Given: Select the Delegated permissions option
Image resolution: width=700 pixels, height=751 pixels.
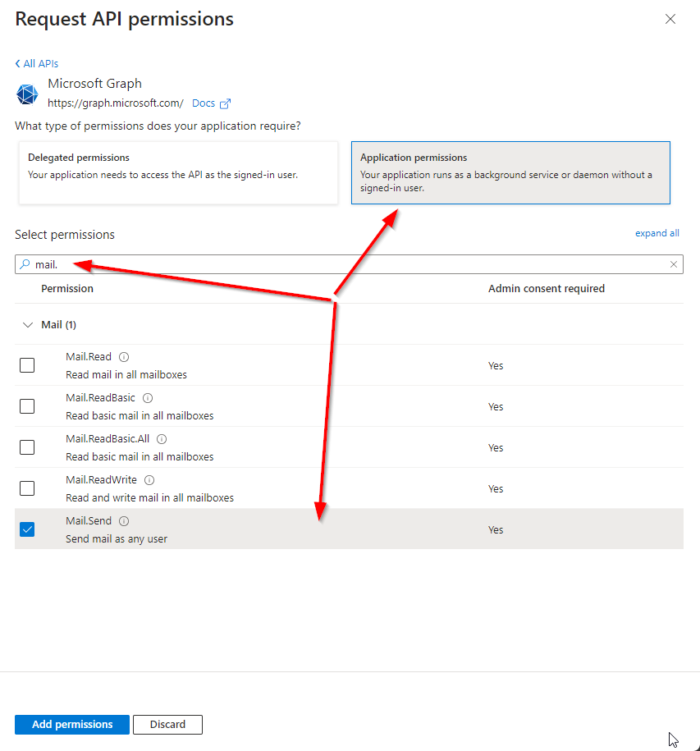Looking at the screenshot, I should (x=178, y=172).
